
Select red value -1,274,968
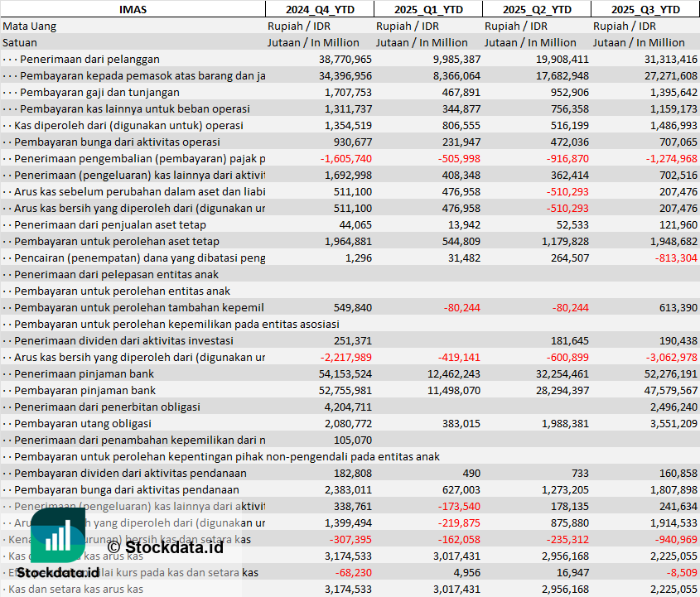click(x=672, y=158)
